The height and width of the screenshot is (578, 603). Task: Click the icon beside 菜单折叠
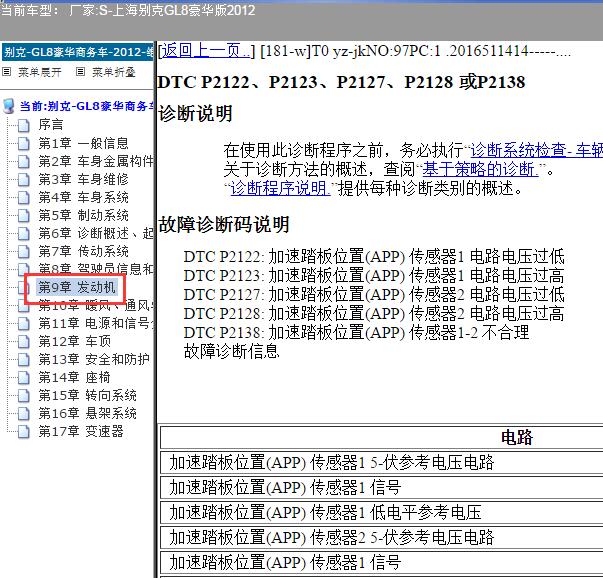[x=80, y=72]
